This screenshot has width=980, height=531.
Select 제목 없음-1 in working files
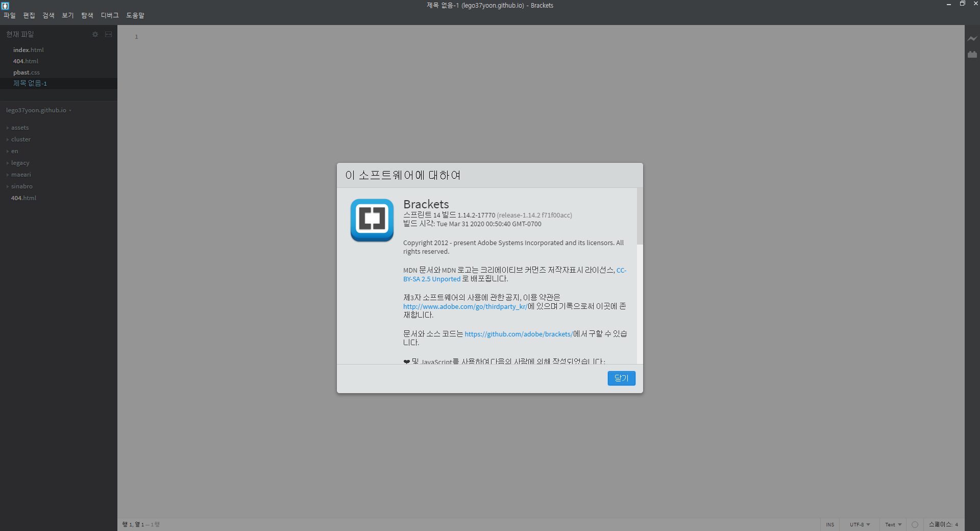(x=59, y=83)
